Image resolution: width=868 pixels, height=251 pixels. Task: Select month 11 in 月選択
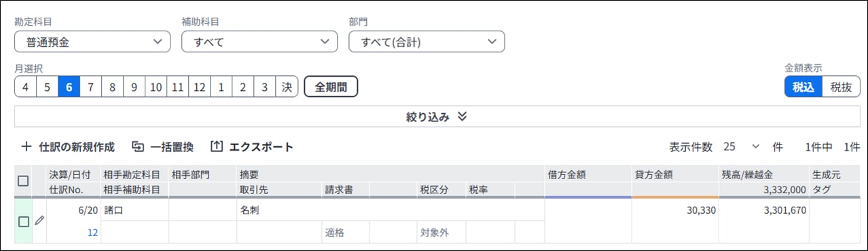[x=177, y=87]
